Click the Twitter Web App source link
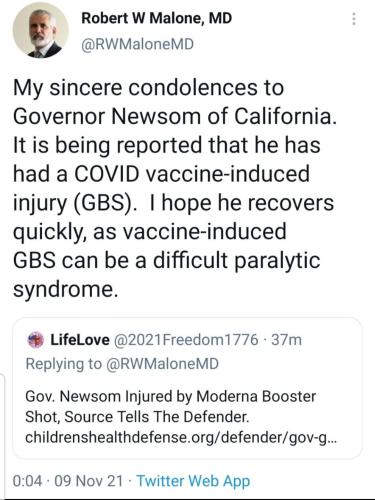375x500 pixels. click(193, 481)
